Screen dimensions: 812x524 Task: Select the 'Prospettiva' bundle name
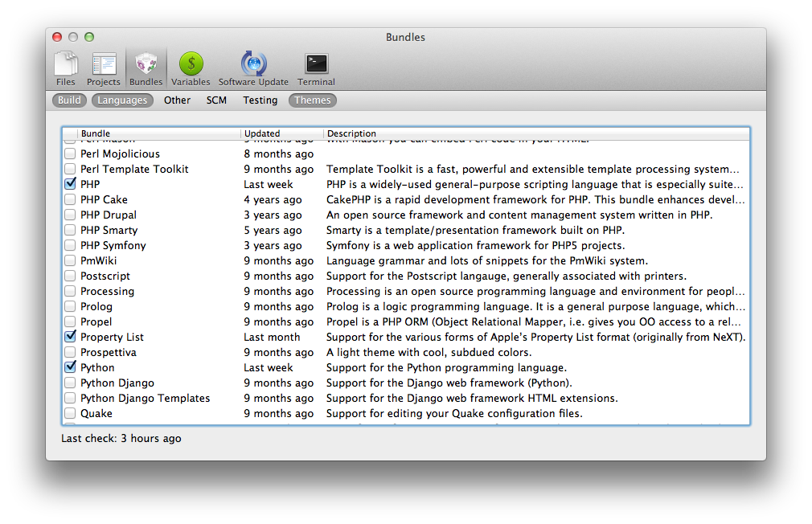pos(109,352)
